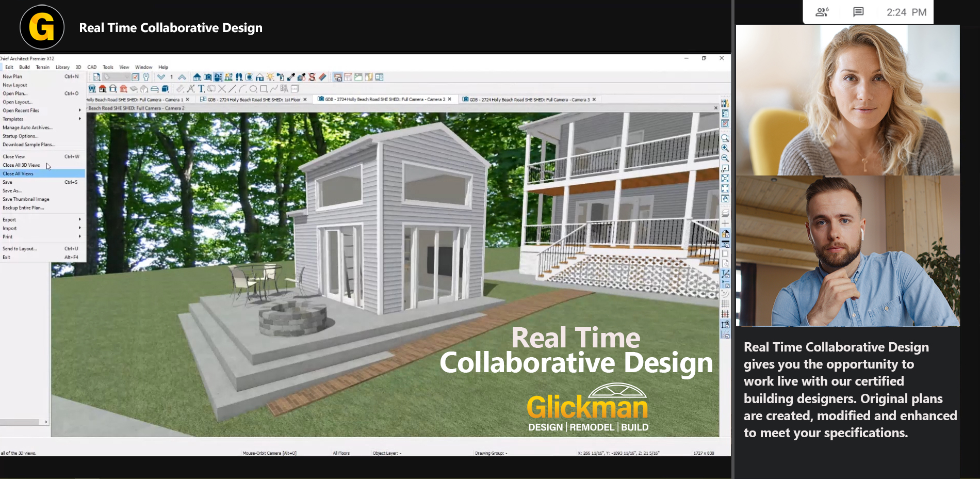Viewport: 980px width, 479px height.
Task: Pick the rectangle CAD box tool
Action: click(x=263, y=88)
